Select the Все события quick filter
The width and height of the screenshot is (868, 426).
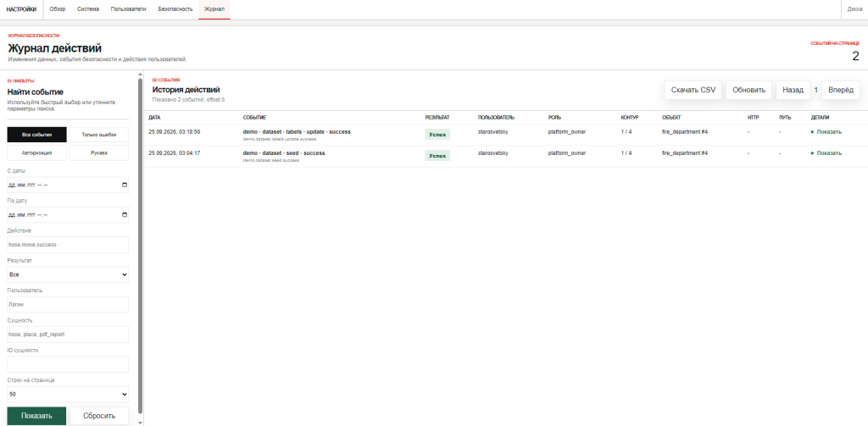tap(37, 135)
